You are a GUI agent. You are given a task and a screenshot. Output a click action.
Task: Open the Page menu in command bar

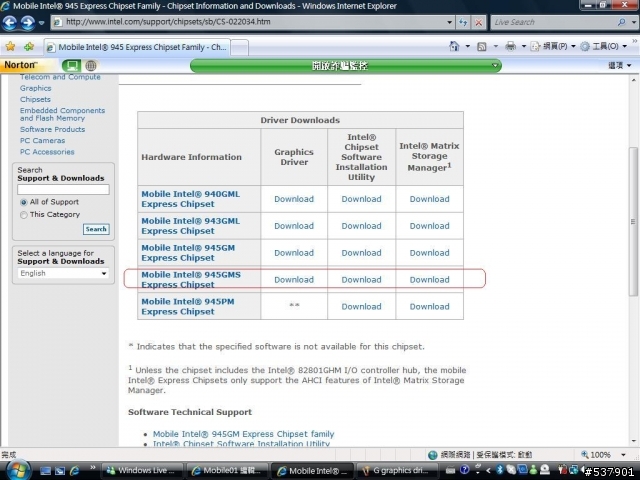click(553, 46)
